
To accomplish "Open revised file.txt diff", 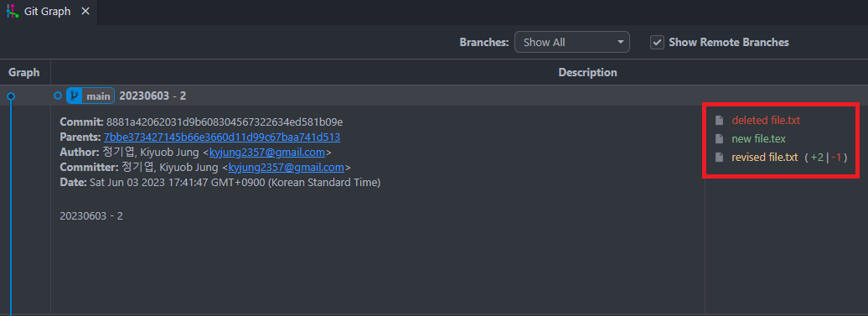I will 764,158.
